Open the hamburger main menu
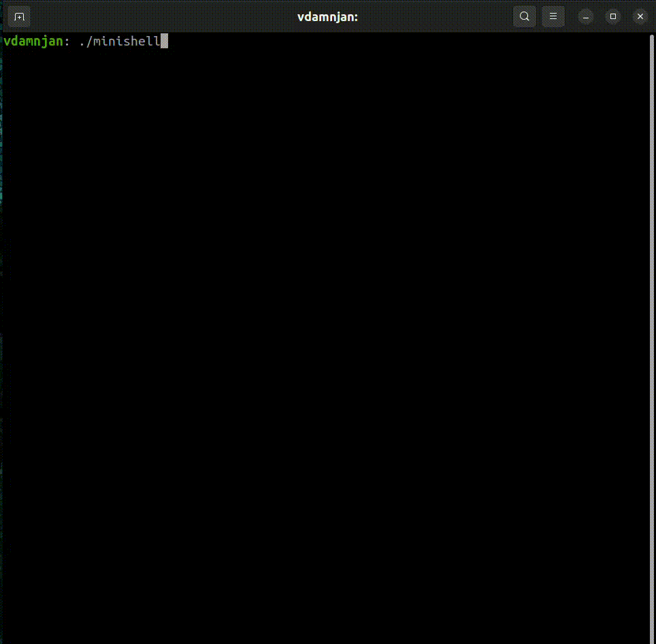 coord(553,17)
